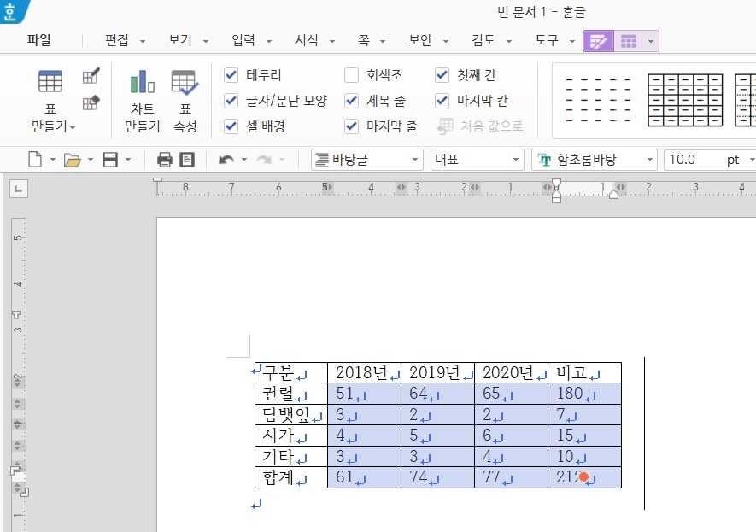Click the print icon in toolbar
The image size is (756, 532).
click(165, 160)
